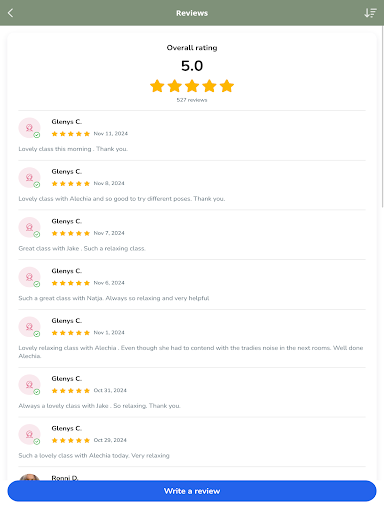This screenshot has height=512, width=384.
Task: Open review mentioning tradies noise
Action: (x=191, y=352)
